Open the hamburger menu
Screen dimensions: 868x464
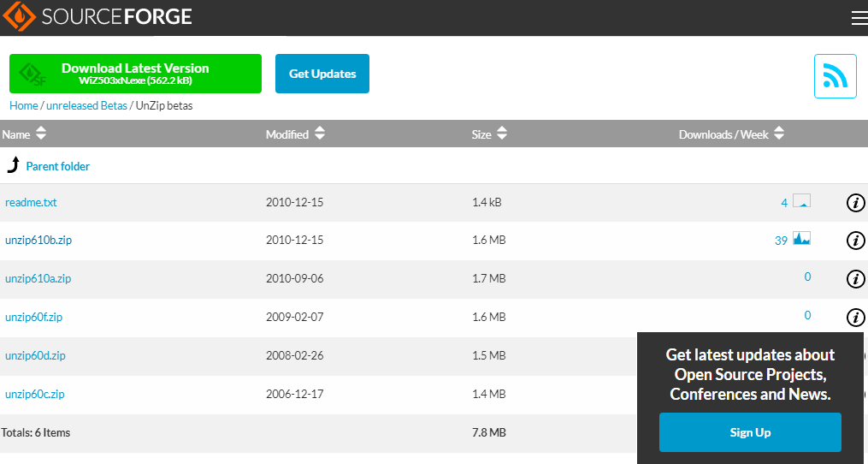pyautogui.click(x=859, y=18)
